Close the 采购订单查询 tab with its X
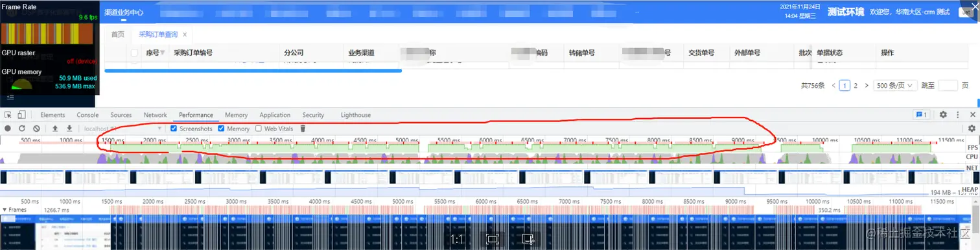This screenshot has width=980, height=250. coord(185,34)
